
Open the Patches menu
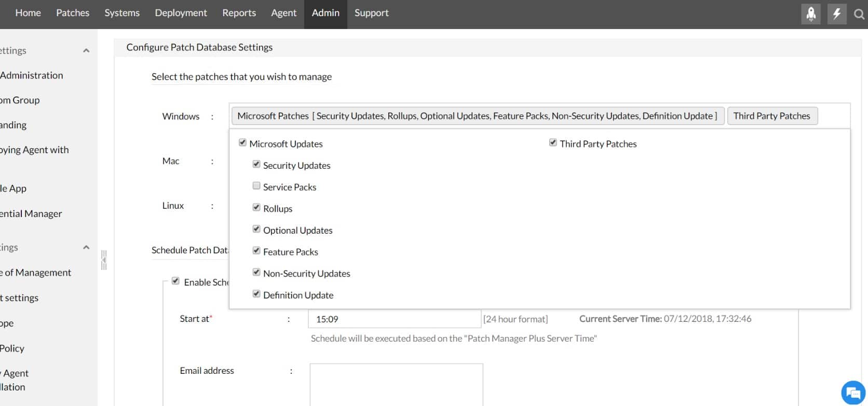point(73,13)
